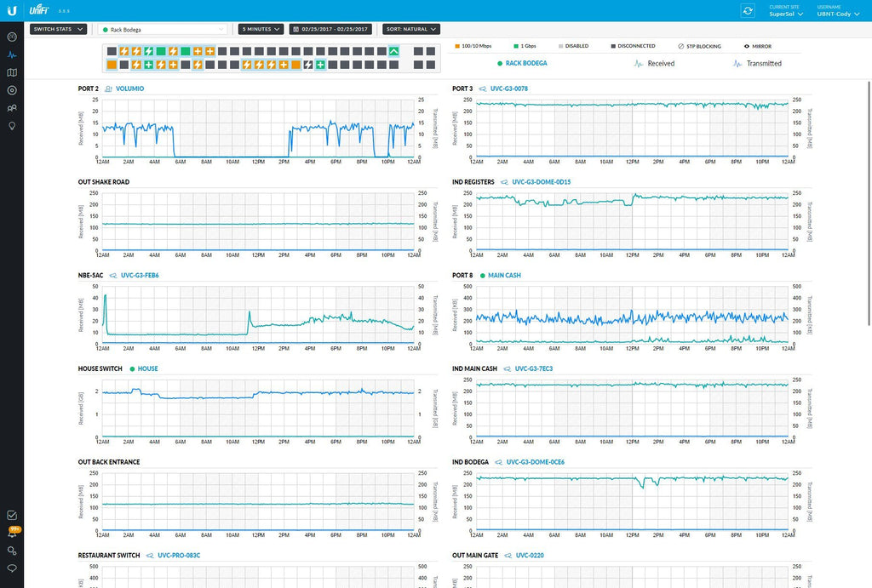Open the MAIN CASH link for Port 8
This screenshot has height=588, width=872.
pyautogui.click(x=504, y=276)
